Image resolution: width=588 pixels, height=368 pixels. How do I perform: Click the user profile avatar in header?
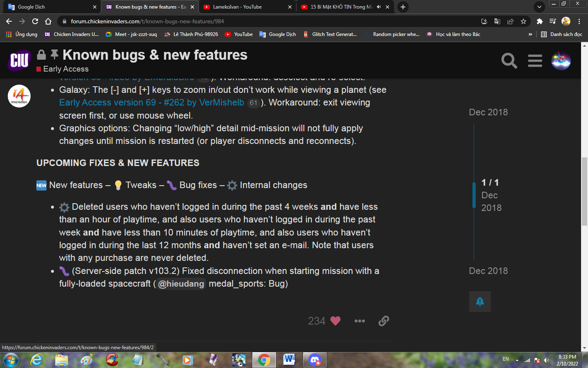tap(561, 61)
